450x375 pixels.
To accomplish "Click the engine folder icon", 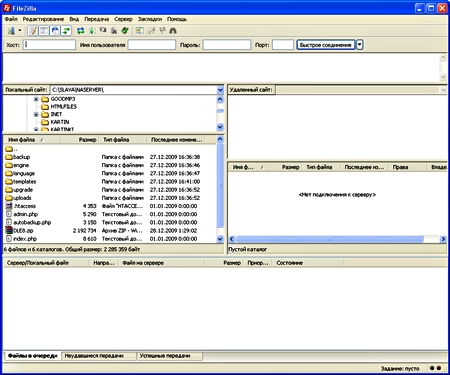I will click(x=9, y=165).
